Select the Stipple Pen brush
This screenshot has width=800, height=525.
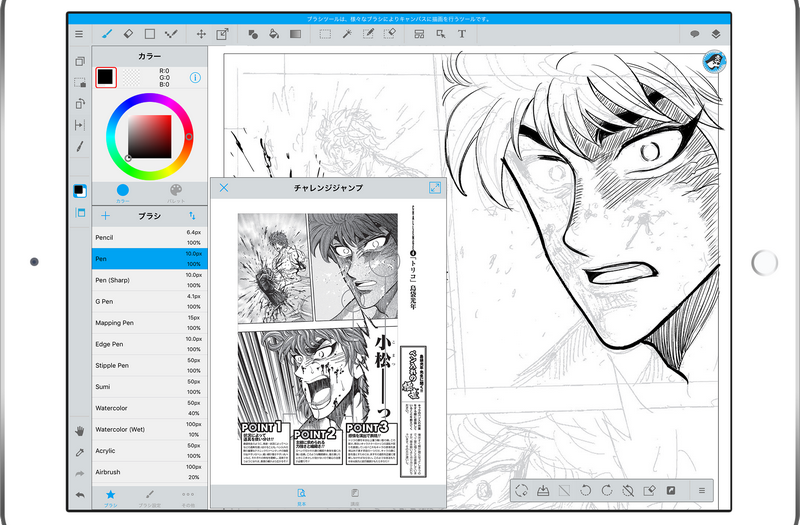(149, 366)
